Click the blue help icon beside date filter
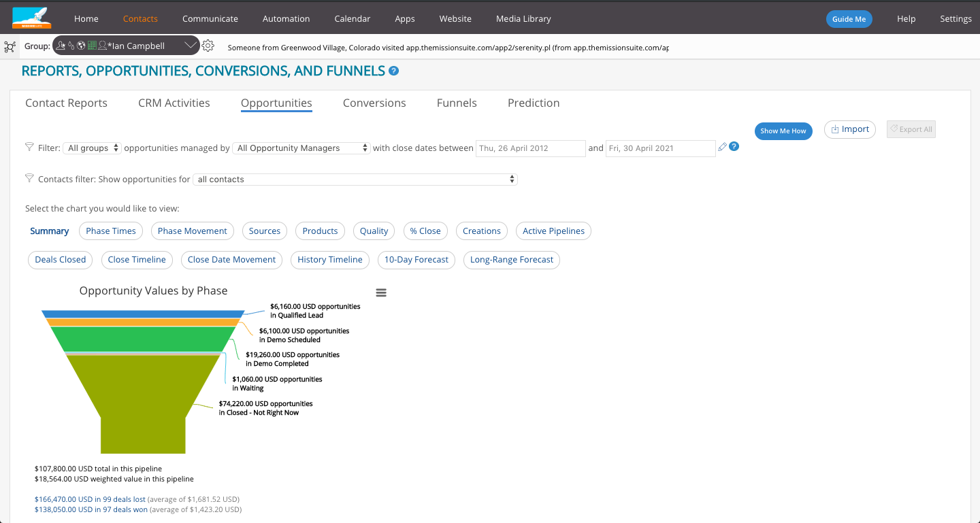Viewport: 980px width, 523px height. [x=734, y=146]
